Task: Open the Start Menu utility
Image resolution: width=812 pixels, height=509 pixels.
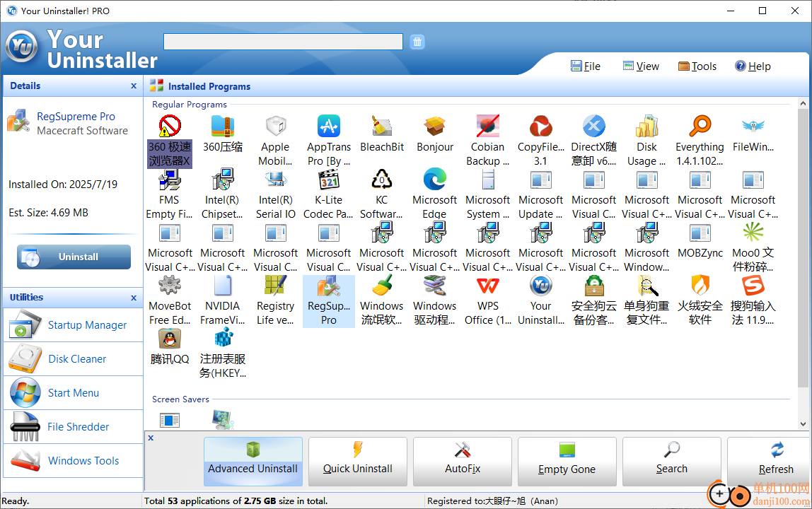Action: (x=73, y=392)
